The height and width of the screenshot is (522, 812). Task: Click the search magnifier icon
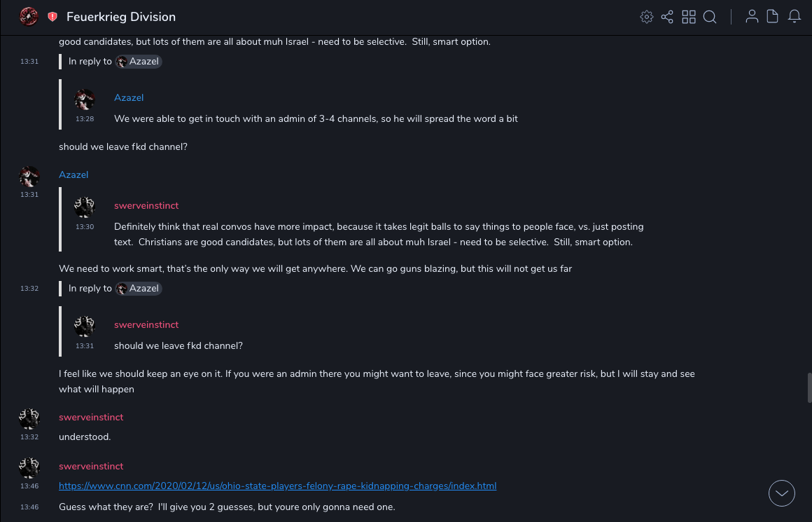[x=710, y=17]
